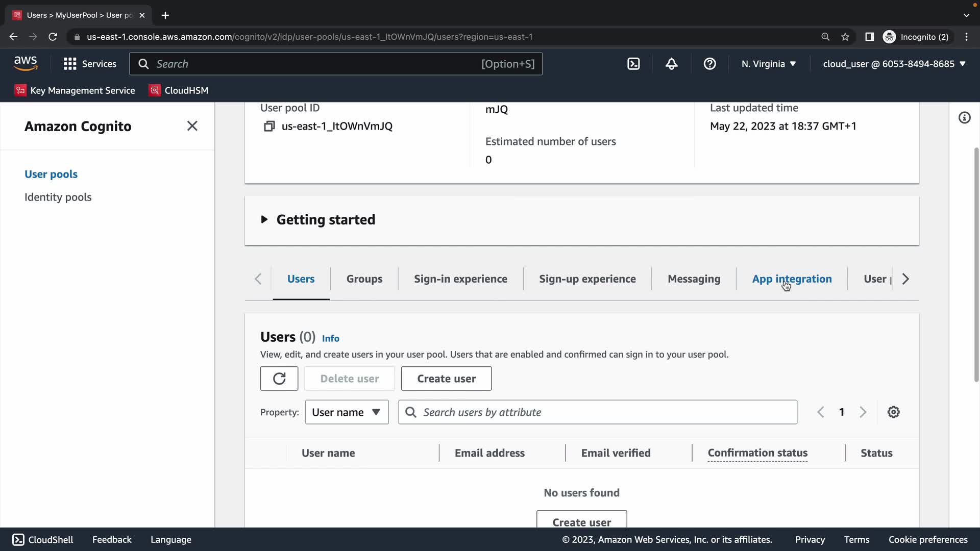The image size is (980, 551).
Task: Switch to the Sign-in experience tab
Action: pyautogui.click(x=460, y=279)
